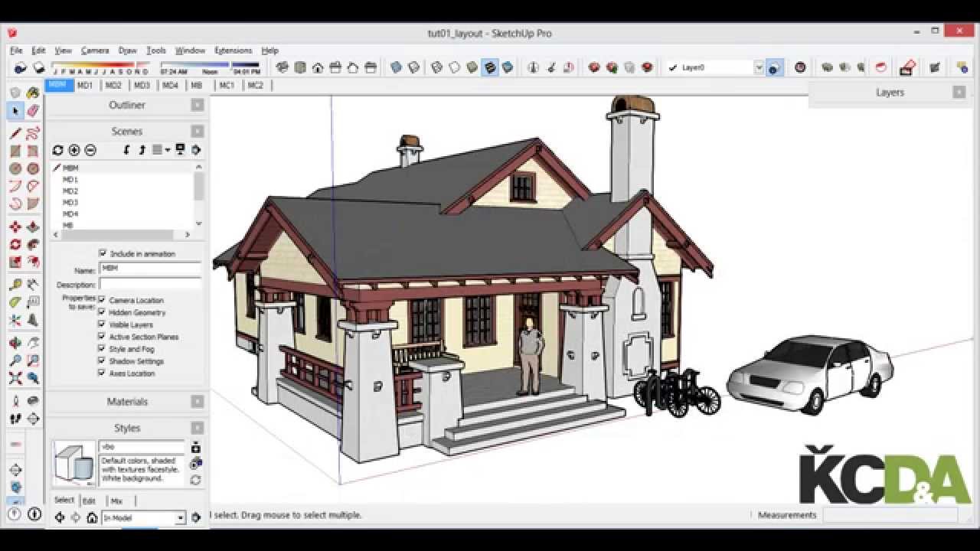The width and height of the screenshot is (980, 551).
Task: Select the Walk footprints tool
Action: pyautogui.click(x=15, y=419)
